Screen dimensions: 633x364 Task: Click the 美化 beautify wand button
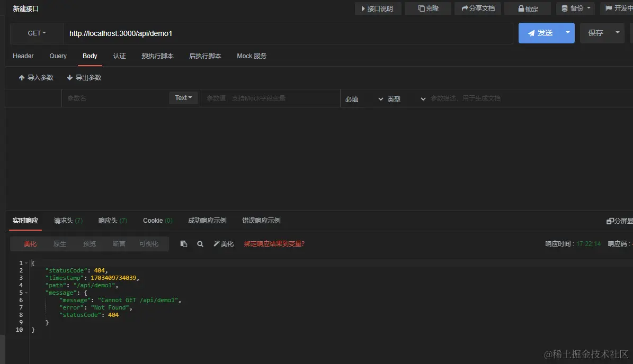click(x=224, y=244)
